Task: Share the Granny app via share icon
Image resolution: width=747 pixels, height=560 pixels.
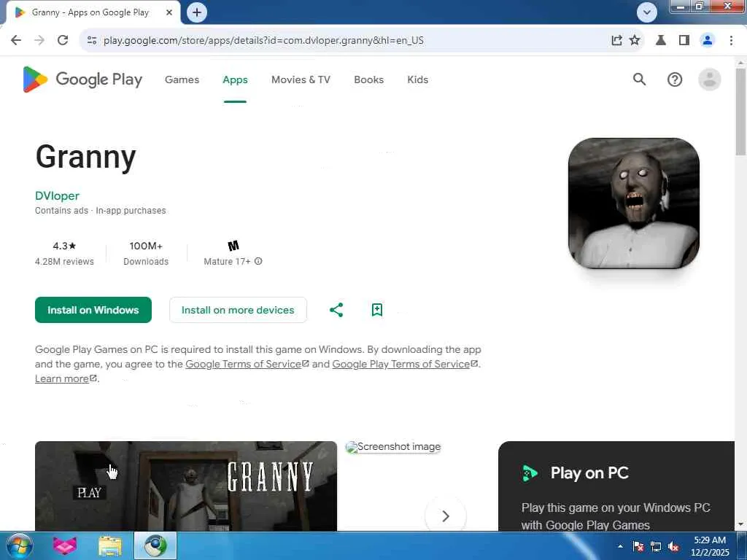Action: tap(336, 310)
